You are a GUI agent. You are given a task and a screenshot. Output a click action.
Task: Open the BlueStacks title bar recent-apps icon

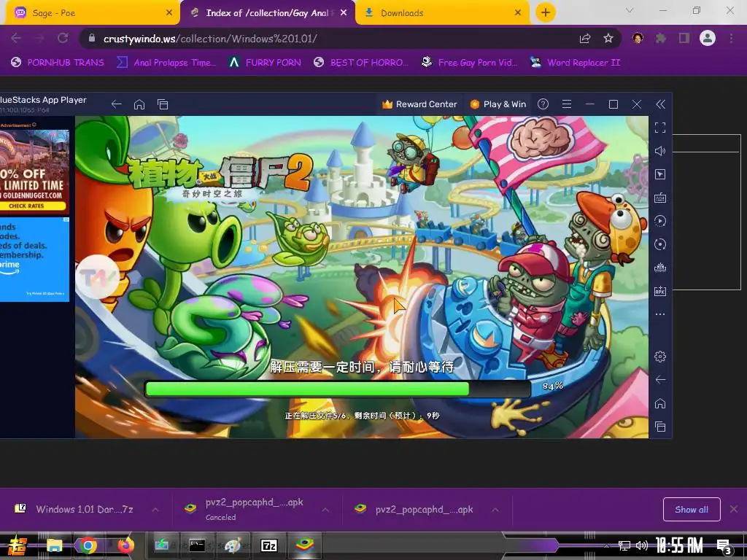pyautogui.click(x=163, y=104)
